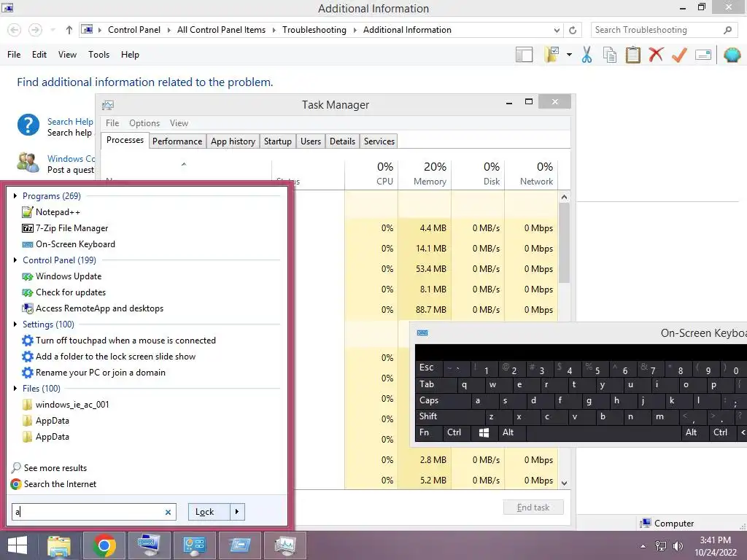Click the Properties card icon in toolbar

[703, 55]
